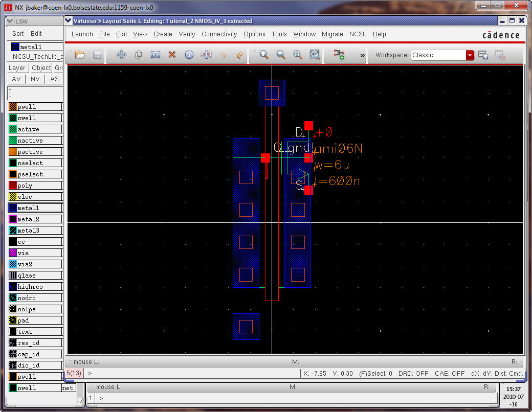Select the poly layer color swatch
The image size is (532, 412).
click(13, 186)
